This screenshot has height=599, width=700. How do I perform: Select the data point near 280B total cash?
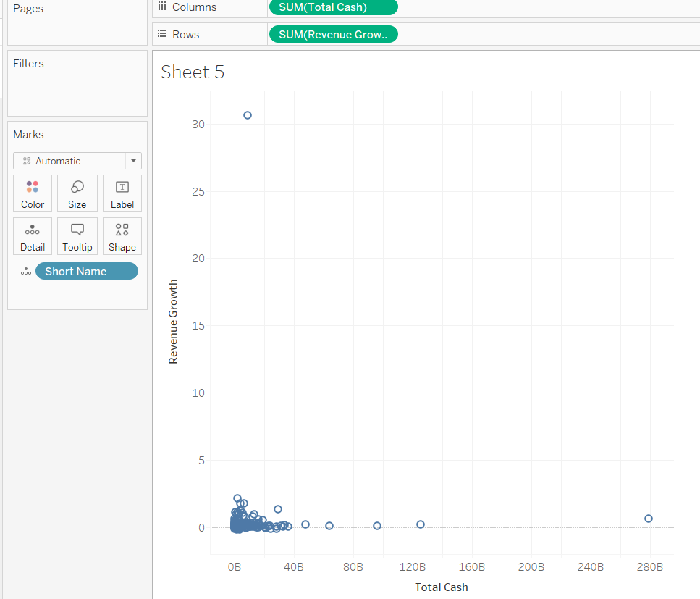click(x=649, y=519)
